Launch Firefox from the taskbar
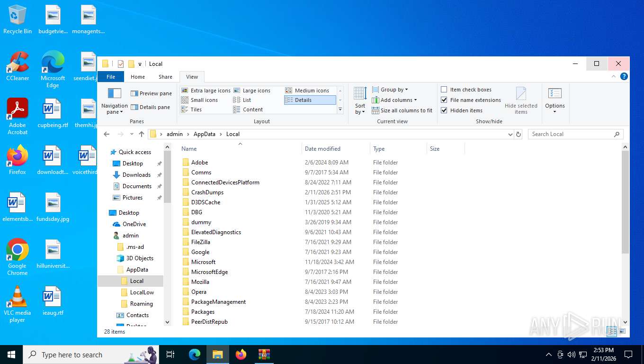This screenshot has width=644, height=364. 241,355
